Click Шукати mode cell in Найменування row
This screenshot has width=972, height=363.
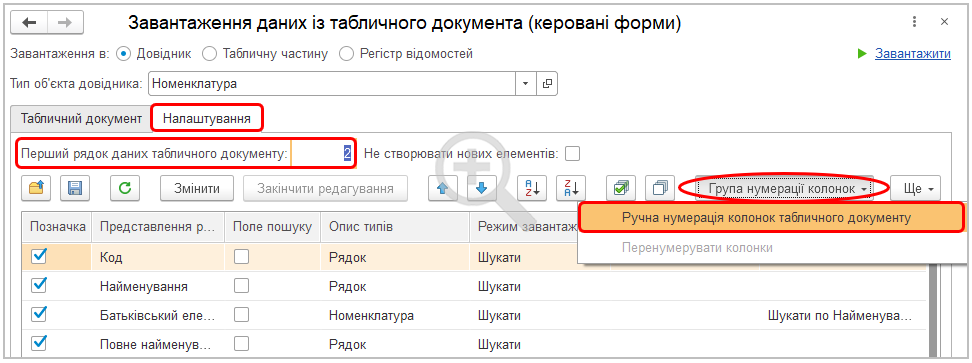coord(540,286)
